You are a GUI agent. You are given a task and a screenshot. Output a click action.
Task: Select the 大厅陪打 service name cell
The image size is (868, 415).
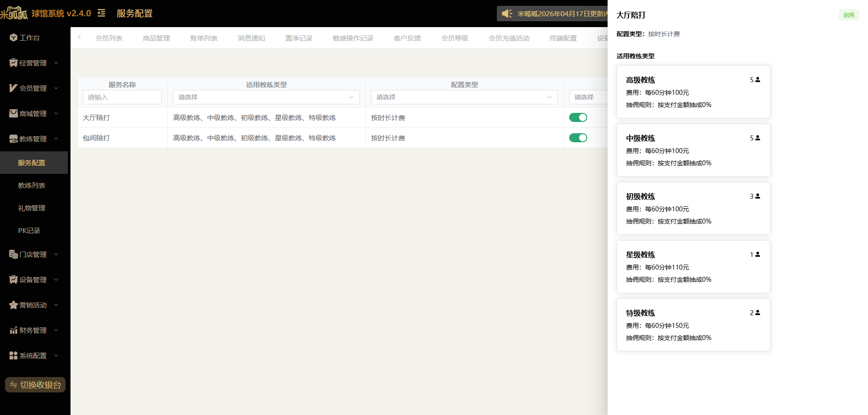pos(123,117)
